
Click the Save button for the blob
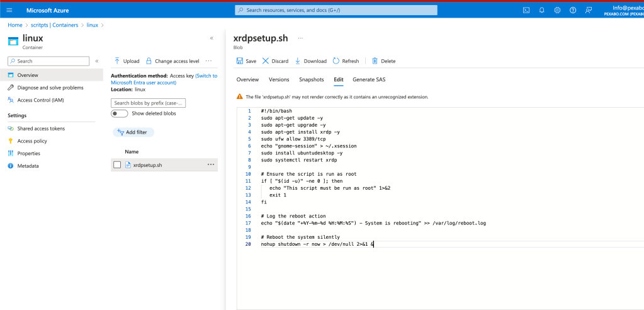pos(246,61)
